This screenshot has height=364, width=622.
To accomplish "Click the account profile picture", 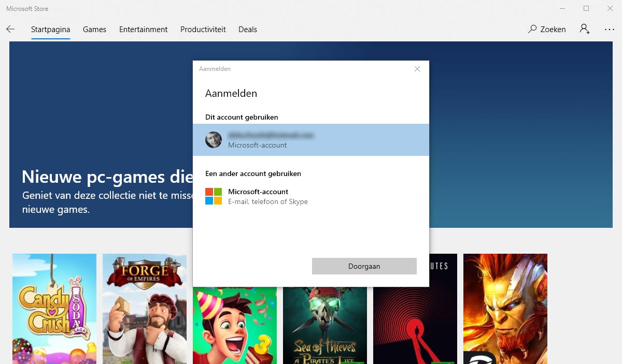I will click(x=214, y=140).
